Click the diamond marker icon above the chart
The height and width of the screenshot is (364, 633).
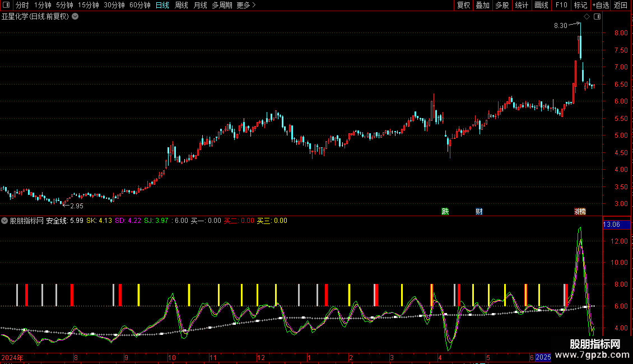point(587,17)
